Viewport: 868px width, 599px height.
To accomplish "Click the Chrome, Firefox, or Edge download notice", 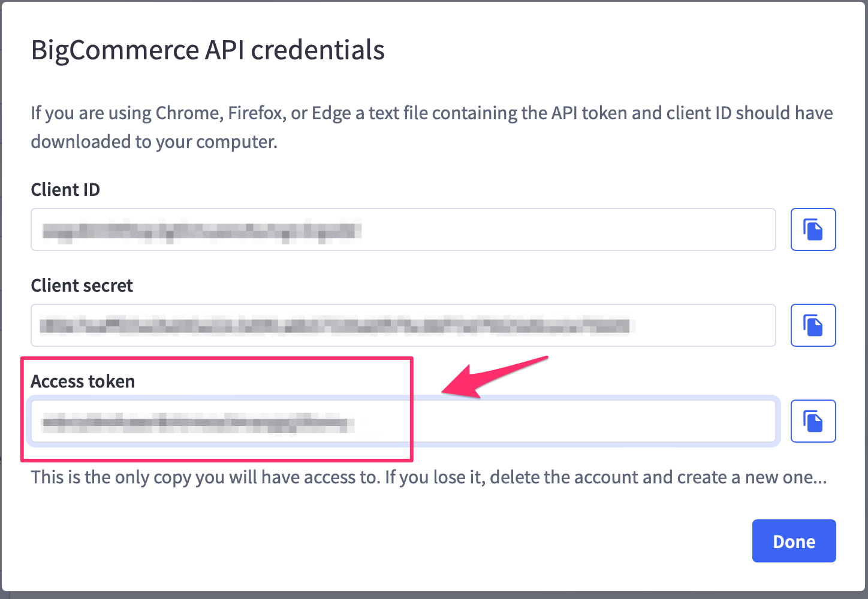I will [432, 127].
